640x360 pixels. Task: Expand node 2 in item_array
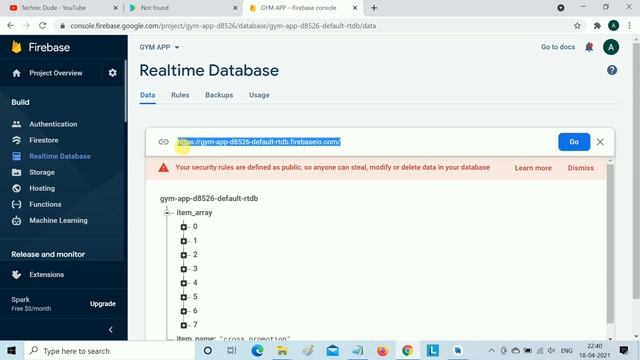pos(184,255)
